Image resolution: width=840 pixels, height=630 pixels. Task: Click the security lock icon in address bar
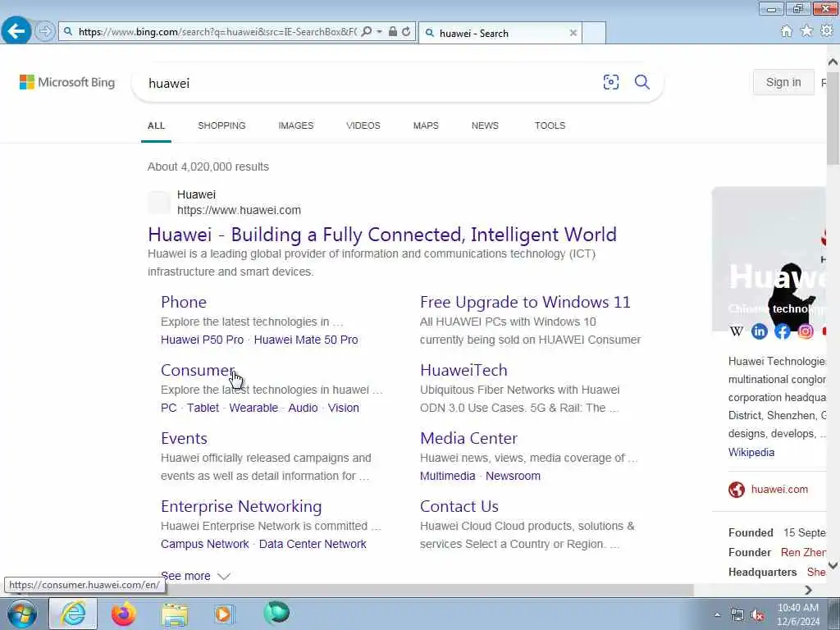coord(393,32)
